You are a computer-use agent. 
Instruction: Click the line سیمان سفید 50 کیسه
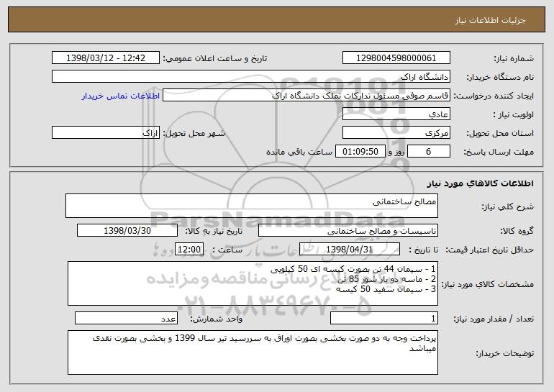tap(386, 289)
